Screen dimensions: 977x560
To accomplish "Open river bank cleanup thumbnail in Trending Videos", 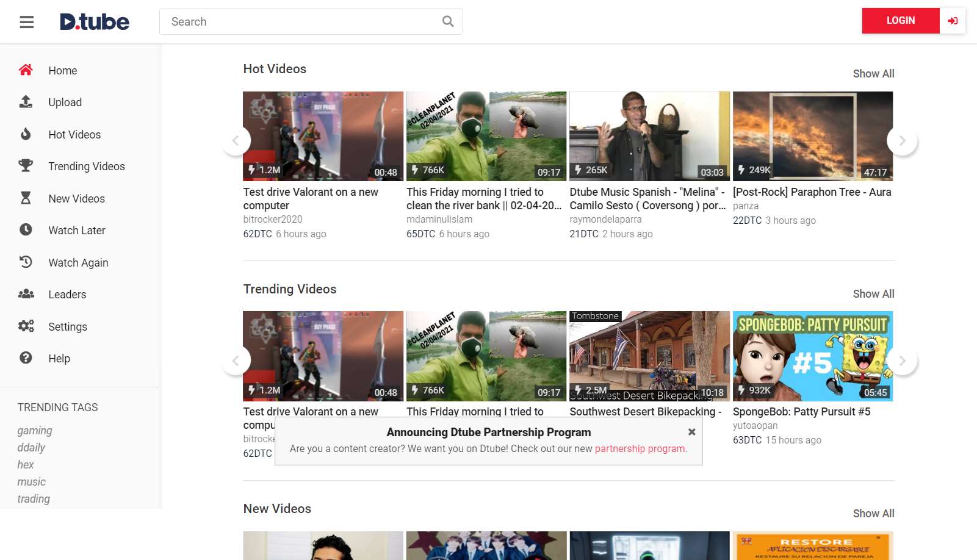I will (486, 356).
